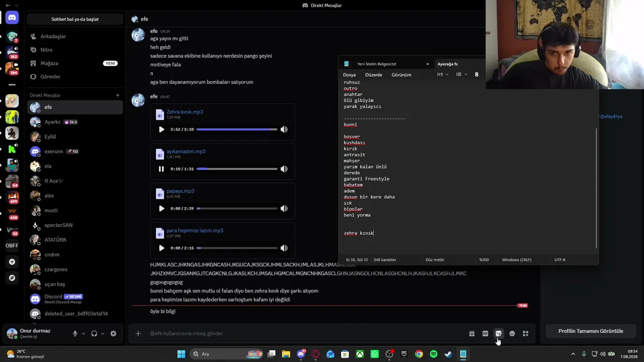Mute volume on Zehra kınık.mp3 player
This screenshot has height=362, width=644.
(x=284, y=129)
